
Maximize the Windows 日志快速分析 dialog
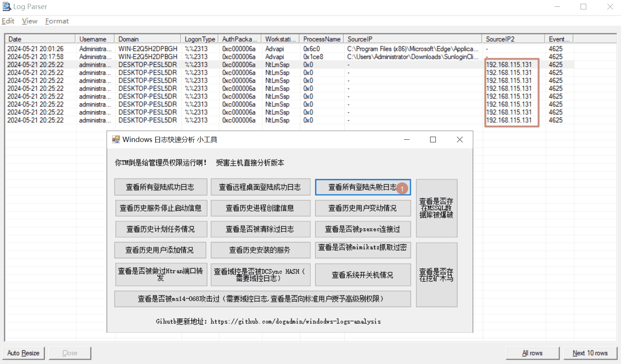(433, 140)
